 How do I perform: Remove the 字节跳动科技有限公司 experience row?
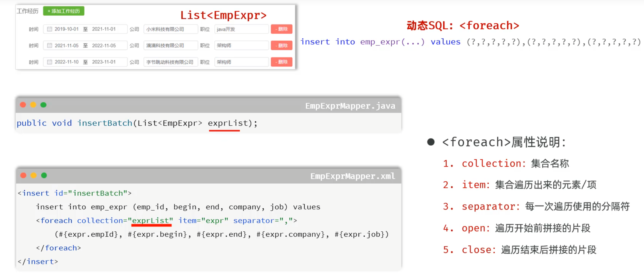click(x=281, y=62)
